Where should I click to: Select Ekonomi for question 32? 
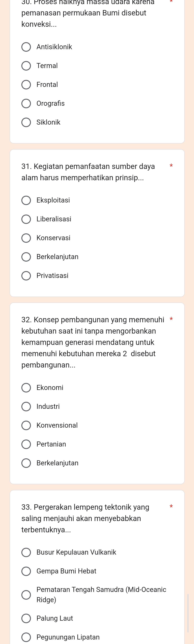(26, 388)
